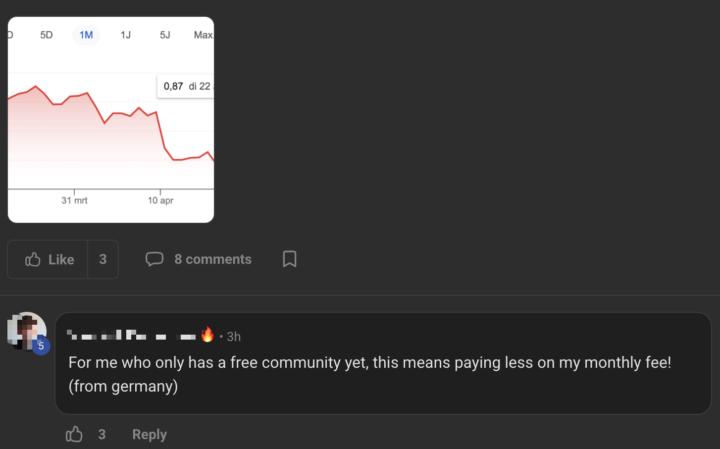Reply to the comment from Germany
The image size is (720, 449).
tap(149, 434)
